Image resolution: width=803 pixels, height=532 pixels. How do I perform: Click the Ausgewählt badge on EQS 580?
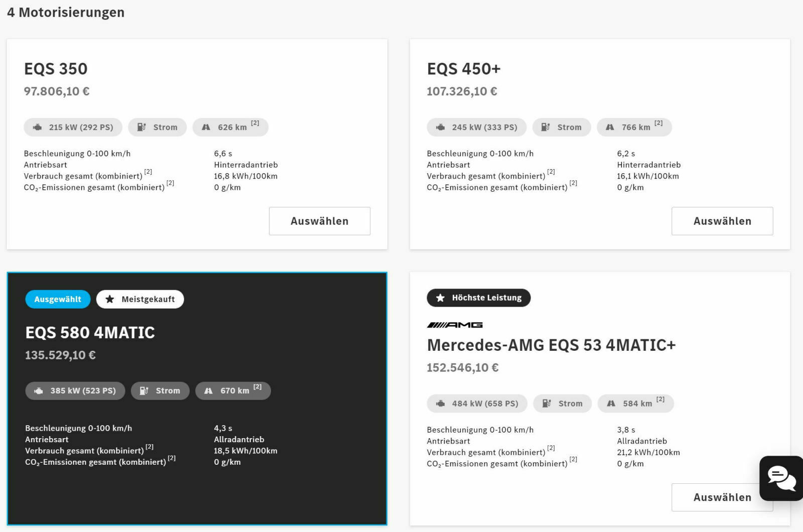click(58, 299)
